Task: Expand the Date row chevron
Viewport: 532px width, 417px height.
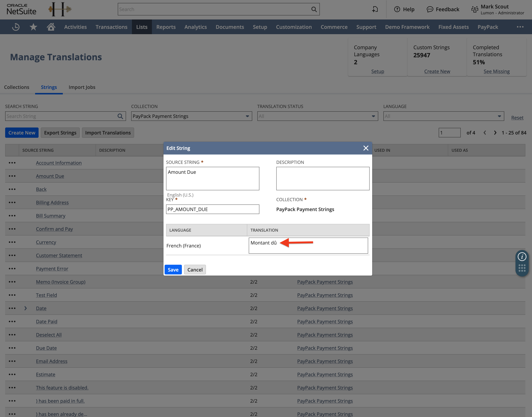Action: point(26,308)
